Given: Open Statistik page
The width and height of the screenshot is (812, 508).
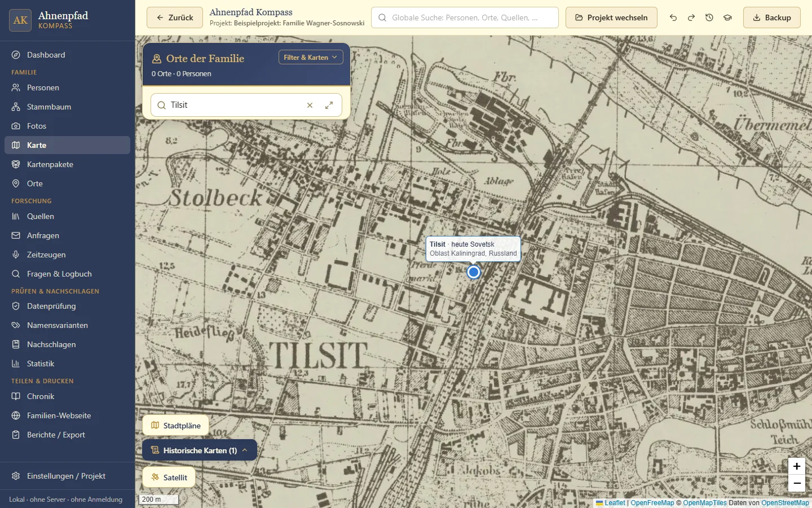Looking at the screenshot, I should point(67,364).
